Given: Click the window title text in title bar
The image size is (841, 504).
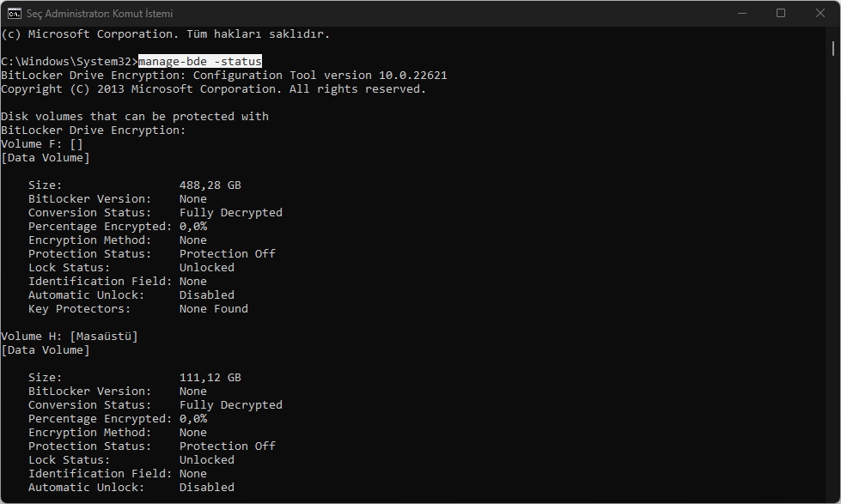Looking at the screenshot, I should pos(100,14).
